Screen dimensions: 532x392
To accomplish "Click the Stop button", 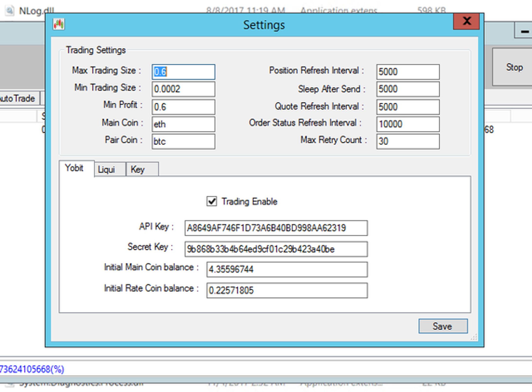I will (514, 67).
